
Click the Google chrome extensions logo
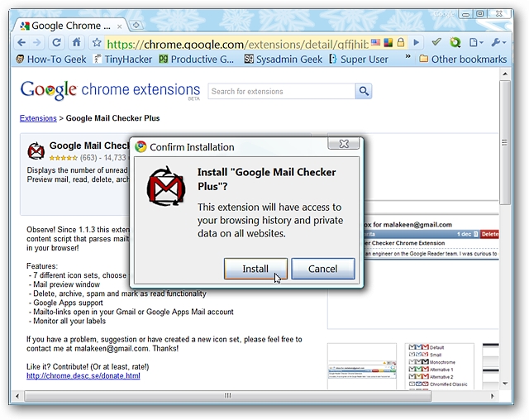110,90
